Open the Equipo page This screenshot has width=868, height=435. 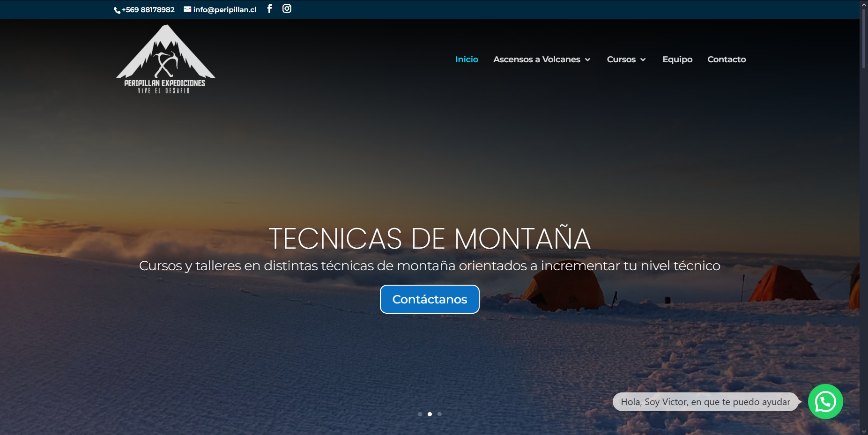tap(677, 59)
